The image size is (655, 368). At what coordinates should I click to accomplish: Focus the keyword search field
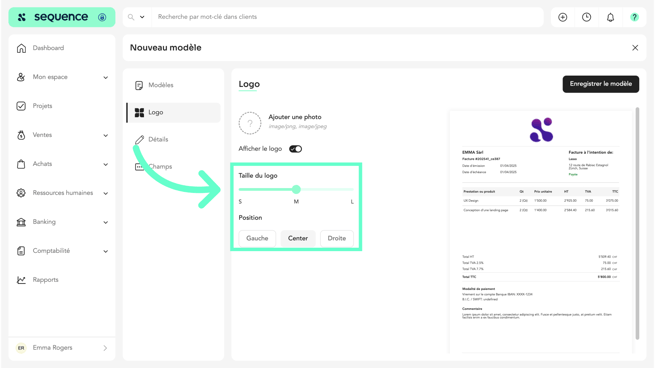point(347,17)
